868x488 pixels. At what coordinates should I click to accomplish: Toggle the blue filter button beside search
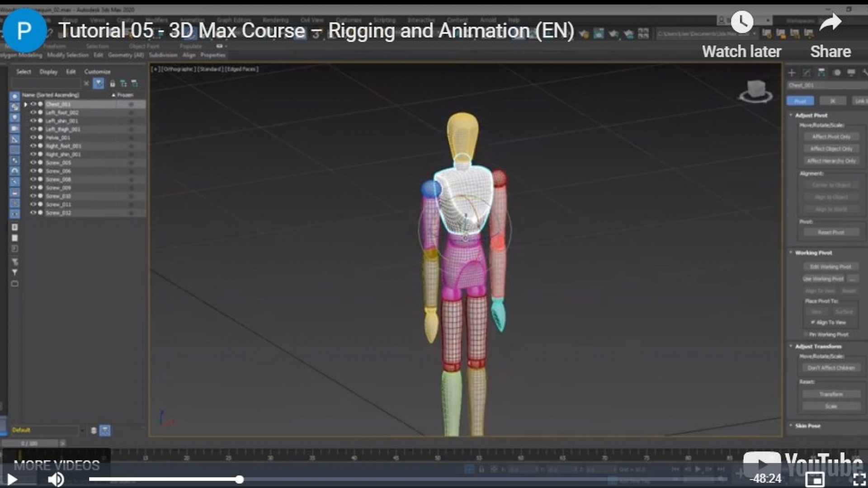(98, 84)
